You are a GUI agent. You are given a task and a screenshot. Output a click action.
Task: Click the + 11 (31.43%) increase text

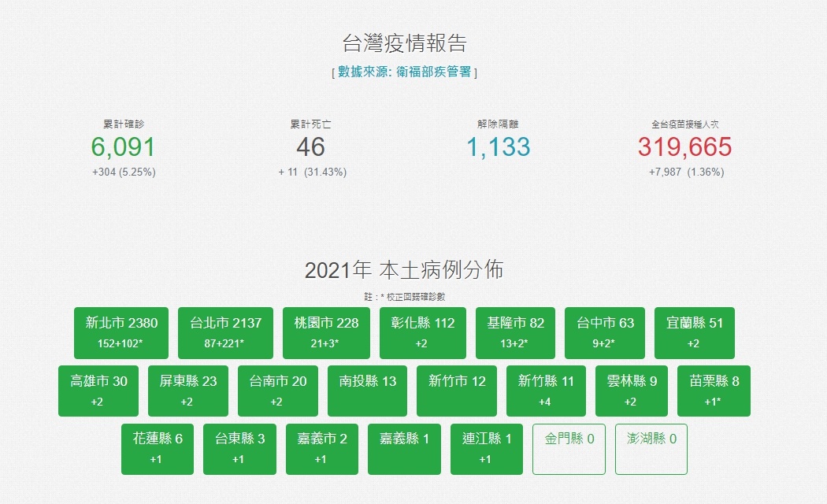(312, 172)
